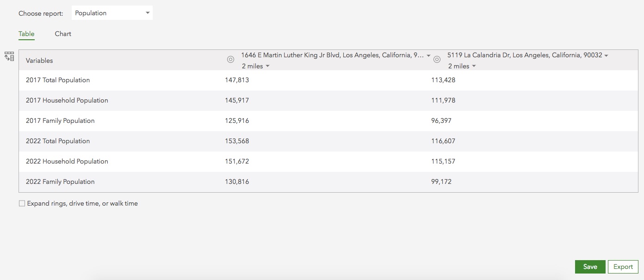Expand the Martin Luther King Jr Blvd address dropdown
Viewport: 644px width, 280px height.
(x=428, y=55)
